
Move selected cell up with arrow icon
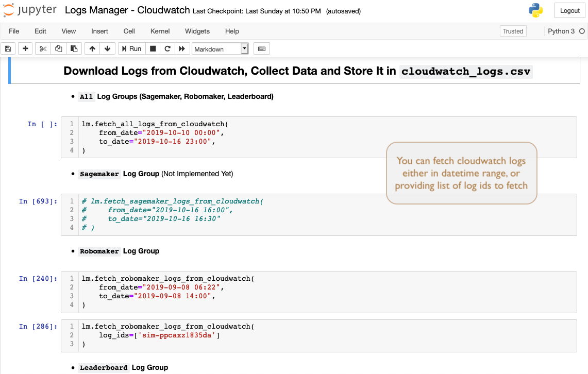[x=92, y=49]
